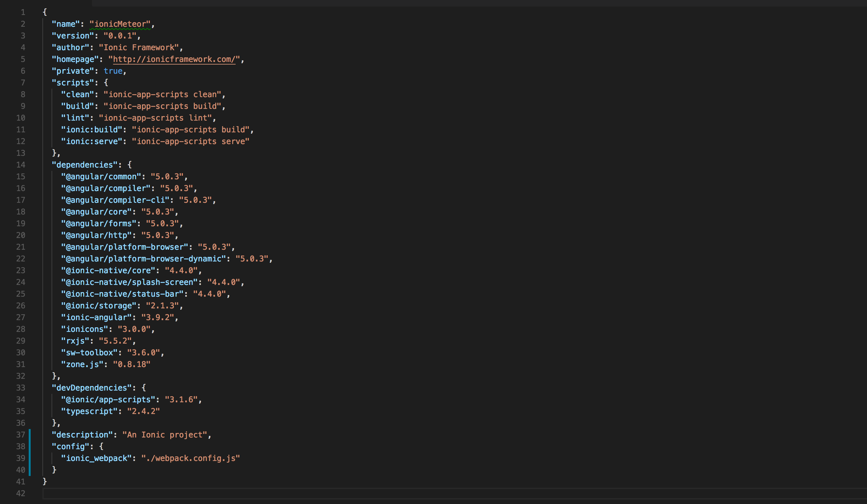This screenshot has width=867, height=504.
Task: Click the "@angular/compiler" key on line 16
Action: [106, 188]
